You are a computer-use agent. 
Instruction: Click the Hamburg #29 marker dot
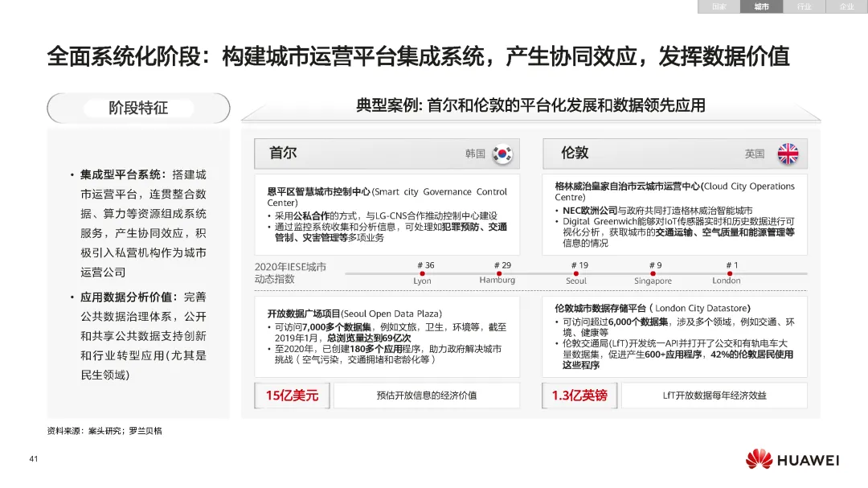coord(499,273)
